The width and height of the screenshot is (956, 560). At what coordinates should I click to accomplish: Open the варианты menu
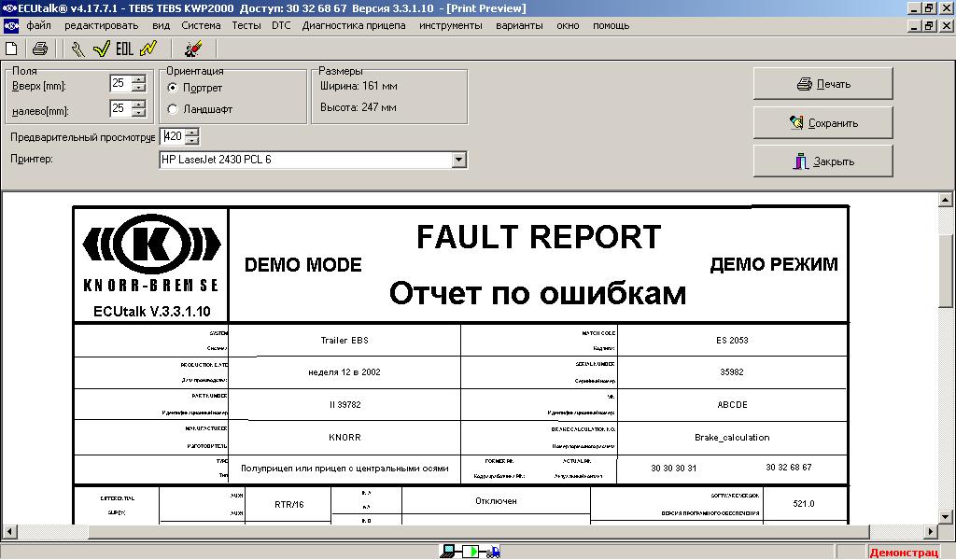pyautogui.click(x=519, y=25)
